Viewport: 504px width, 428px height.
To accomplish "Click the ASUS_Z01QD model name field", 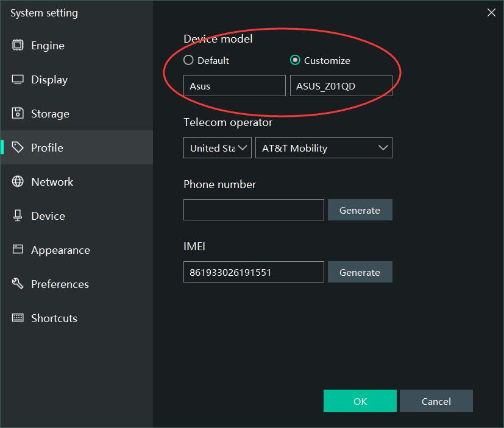I will [341, 86].
